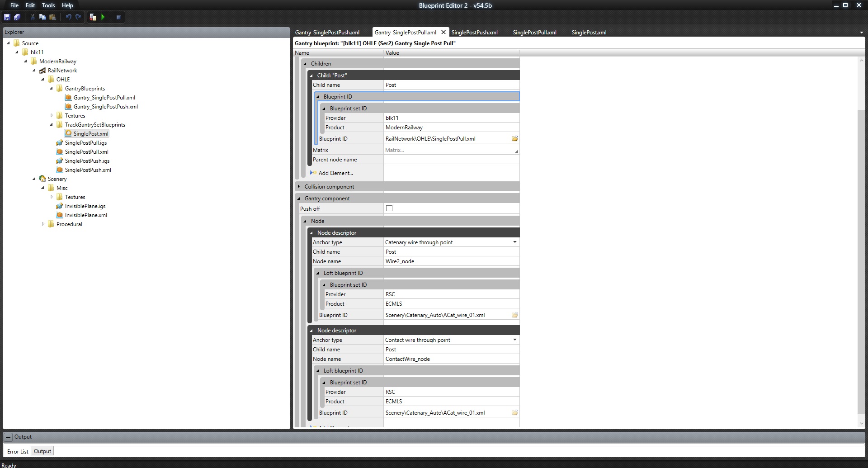The width and height of the screenshot is (868, 468).
Task: Open the Tools menu
Action: (48, 5)
